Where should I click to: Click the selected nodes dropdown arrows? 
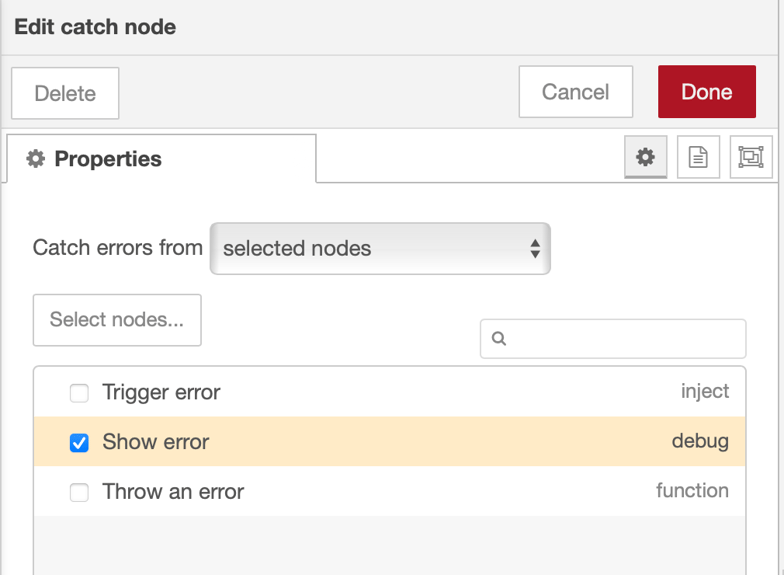pyautogui.click(x=535, y=248)
